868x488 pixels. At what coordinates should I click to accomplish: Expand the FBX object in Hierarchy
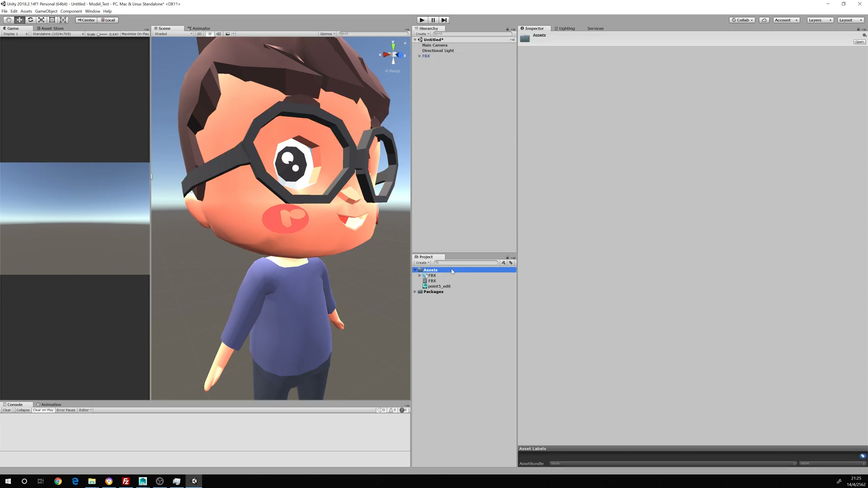tap(420, 56)
